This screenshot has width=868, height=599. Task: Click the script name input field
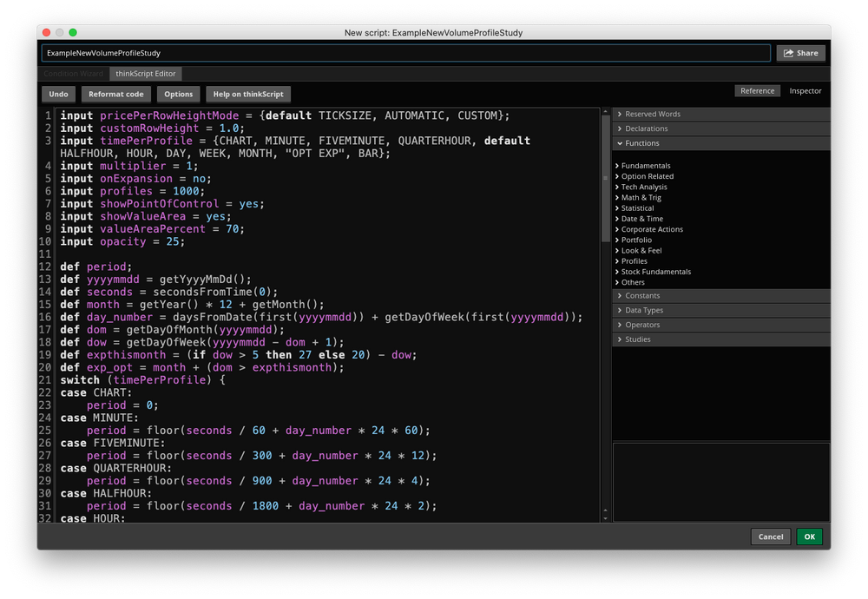[405, 53]
